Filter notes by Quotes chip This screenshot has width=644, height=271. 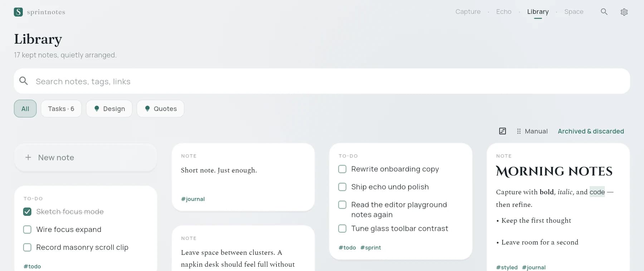(x=160, y=108)
